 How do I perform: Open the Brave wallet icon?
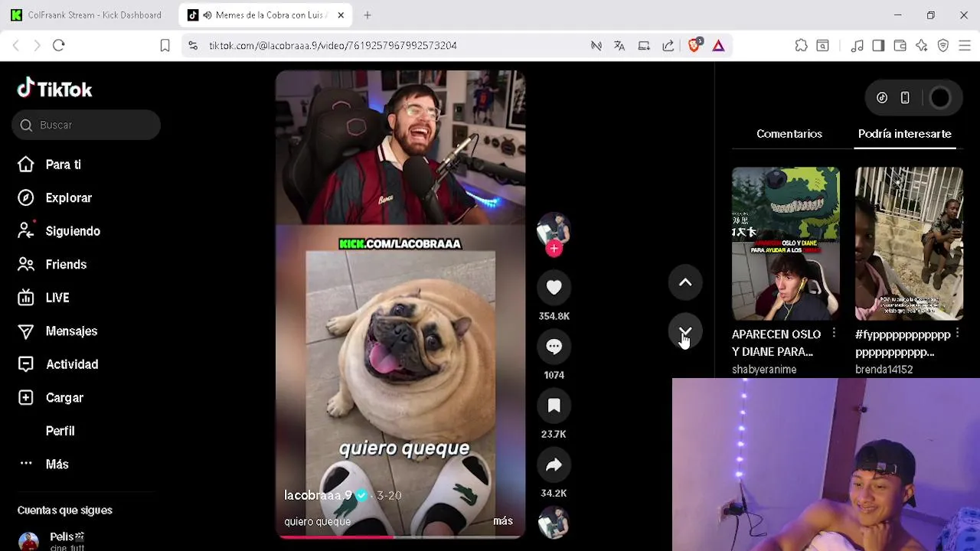(900, 45)
